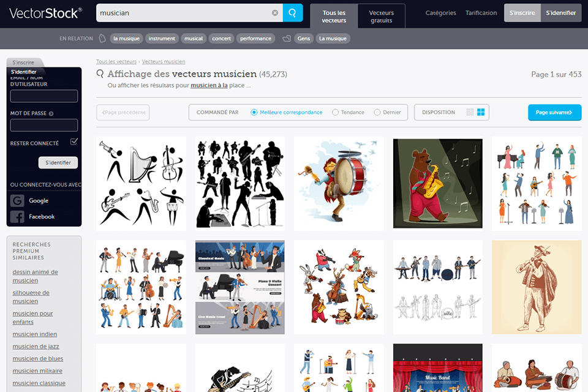Click the password help icon
This screenshot has width=588, height=392.
[51, 113]
